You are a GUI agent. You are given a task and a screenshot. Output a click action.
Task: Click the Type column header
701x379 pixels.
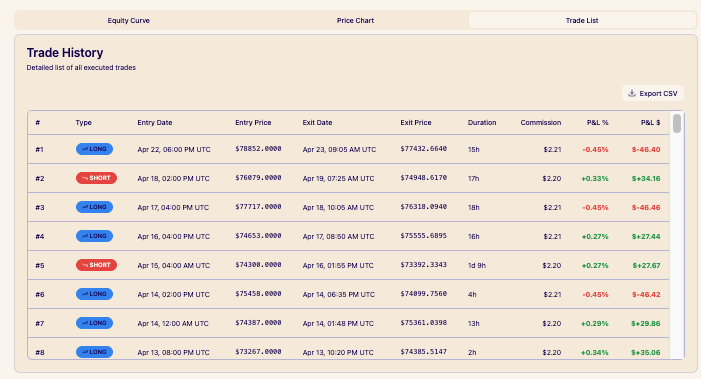(84, 122)
